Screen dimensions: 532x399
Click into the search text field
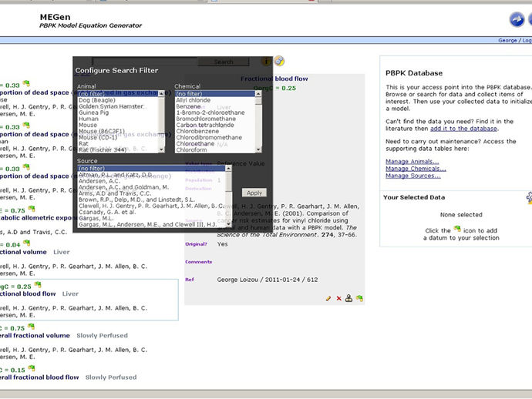145,62
